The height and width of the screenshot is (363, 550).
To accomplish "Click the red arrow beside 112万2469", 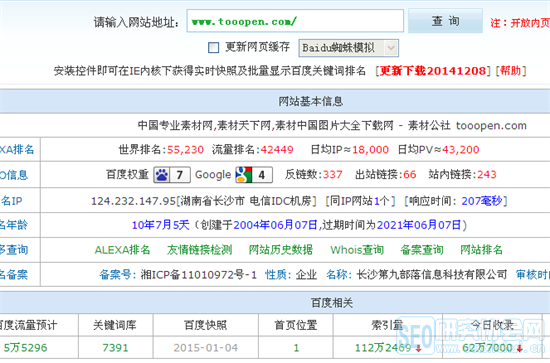I will tap(418, 348).
